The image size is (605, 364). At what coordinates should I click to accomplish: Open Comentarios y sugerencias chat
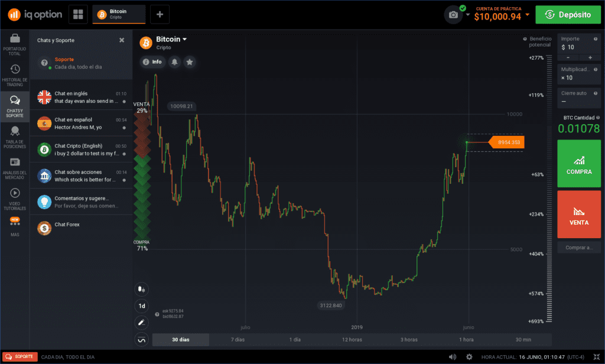81,202
